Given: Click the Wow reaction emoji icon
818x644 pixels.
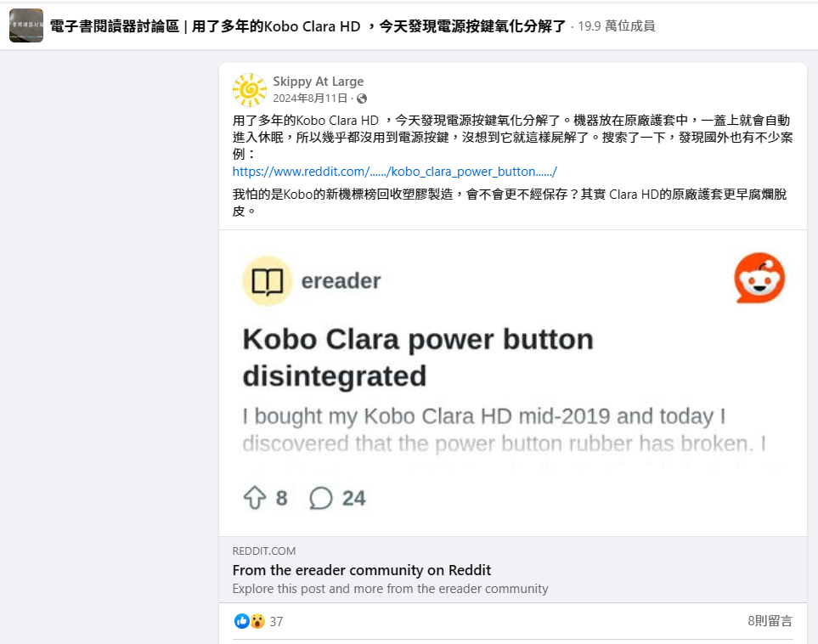Looking at the screenshot, I should 257,621.
